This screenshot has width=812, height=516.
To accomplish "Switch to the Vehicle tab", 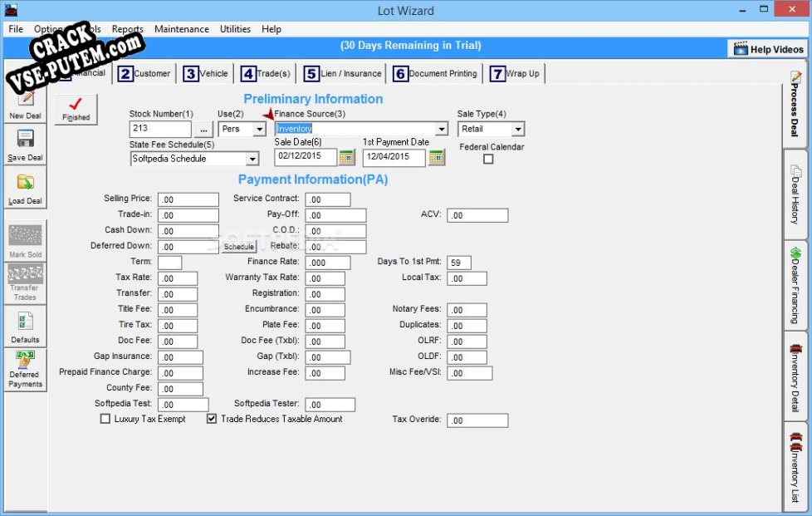I will [x=206, y=74].
